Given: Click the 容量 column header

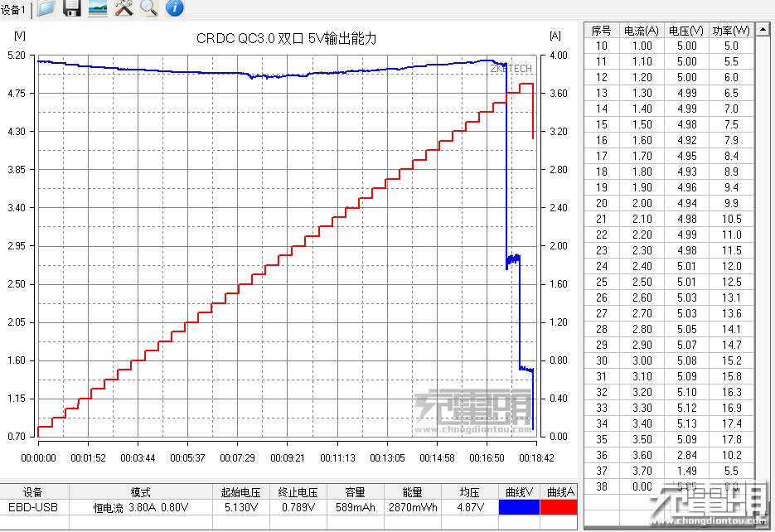Looking at the screenshot, I should [x=355, y=492].
